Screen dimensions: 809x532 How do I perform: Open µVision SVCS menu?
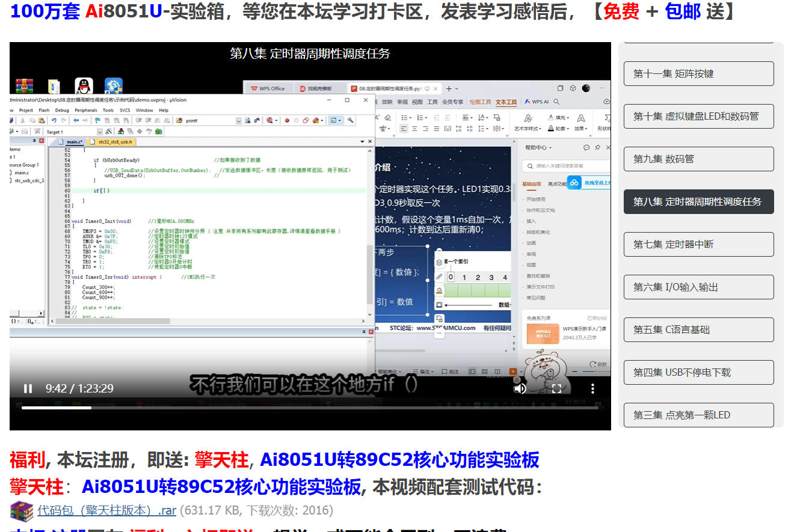[125, 111]
